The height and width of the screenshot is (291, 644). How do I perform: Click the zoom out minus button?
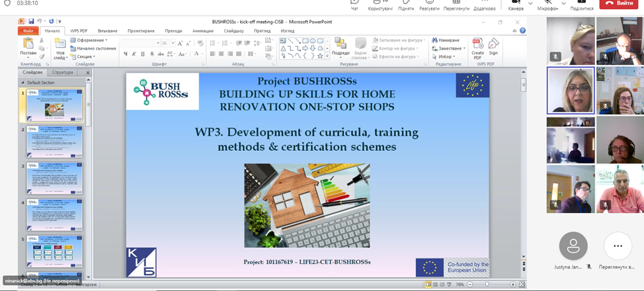(470, 284)
